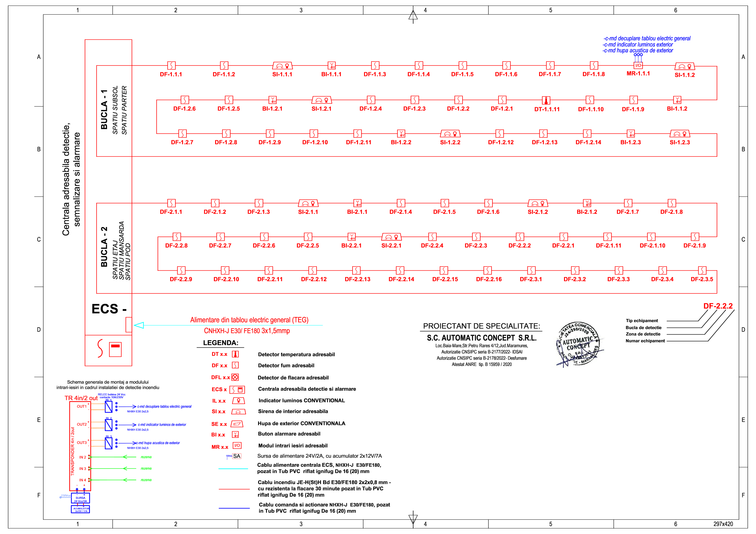Viewport: 756px width, 534px height.
Task: Select the DT-1.1.11 temperature detector symbol
Action: tap(546, 100)
